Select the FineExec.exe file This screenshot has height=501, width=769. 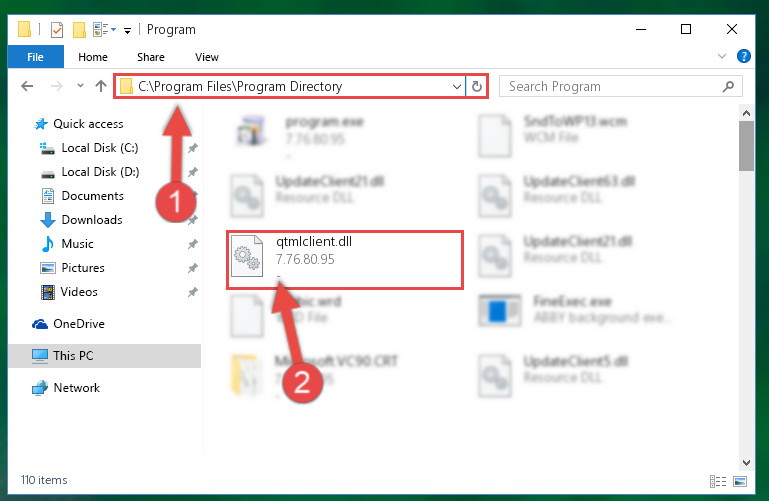point(575,310)
